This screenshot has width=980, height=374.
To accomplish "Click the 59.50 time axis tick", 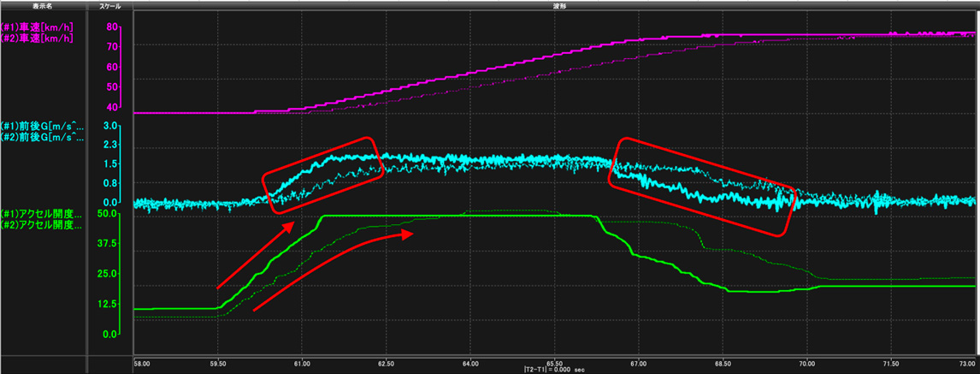I will point(217,363).
